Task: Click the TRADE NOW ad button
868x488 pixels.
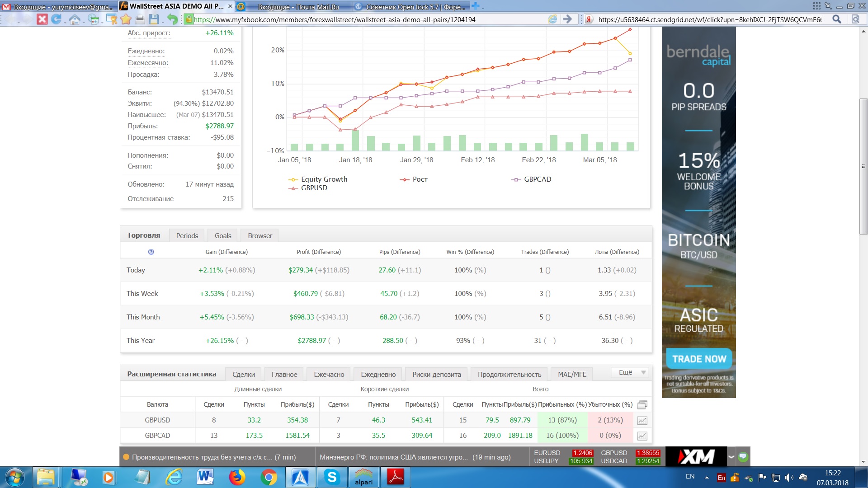Action: [699, 359]
